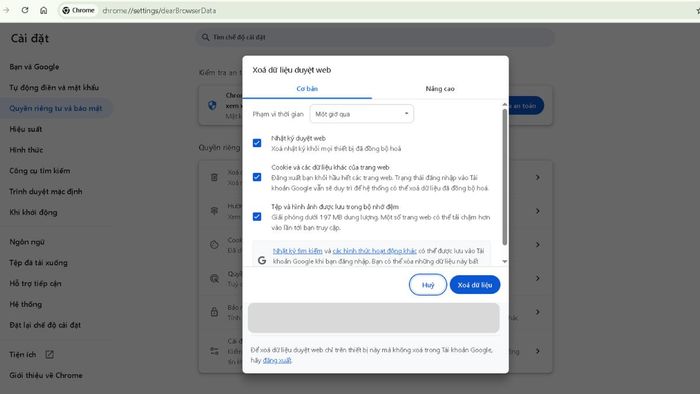Expand second privacy row chevron
This screenshot has width=700, height=394.
[538, 211]
